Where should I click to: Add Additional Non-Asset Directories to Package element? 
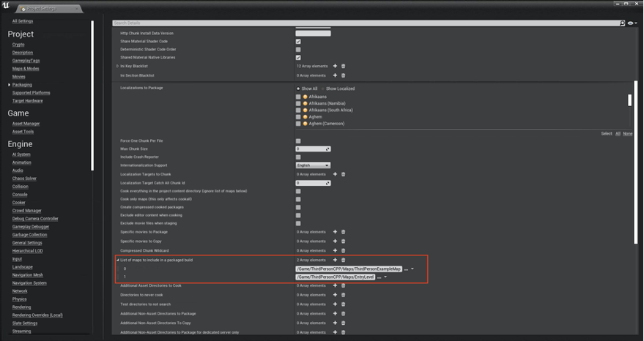335,314
